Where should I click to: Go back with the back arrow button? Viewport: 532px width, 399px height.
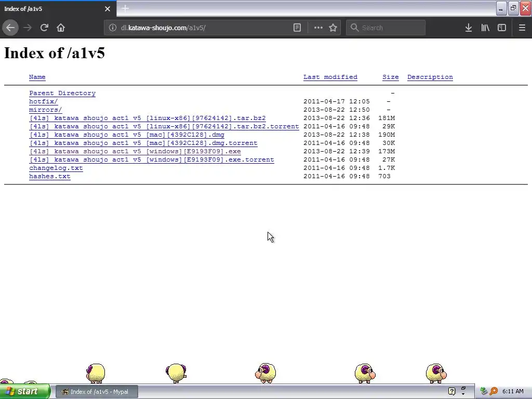coord(10,28)
